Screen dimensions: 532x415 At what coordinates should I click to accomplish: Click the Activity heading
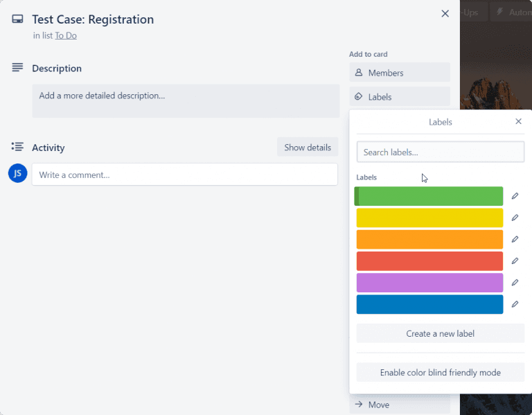pos(48,148)
